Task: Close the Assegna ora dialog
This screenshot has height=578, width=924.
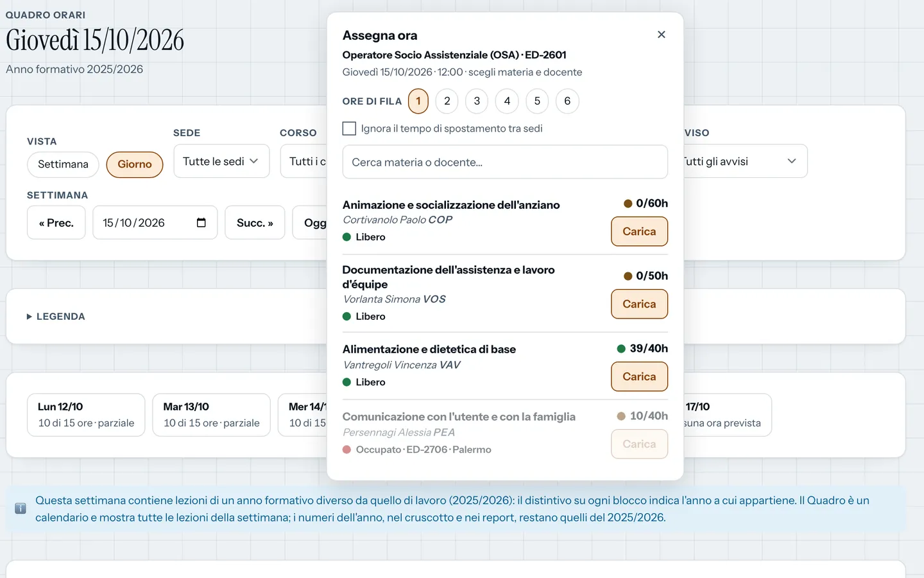Action: pyautogui.click(x=662, y=35)
